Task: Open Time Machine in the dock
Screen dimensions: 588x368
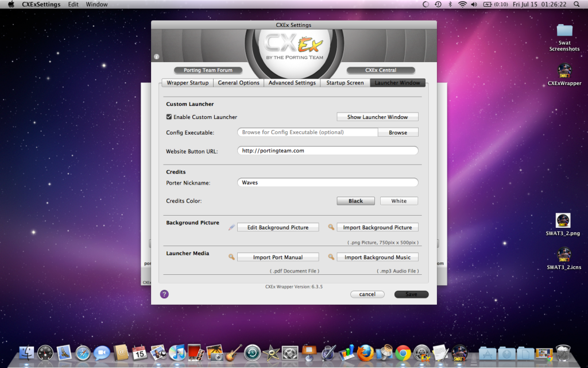Action: (253, 353)
